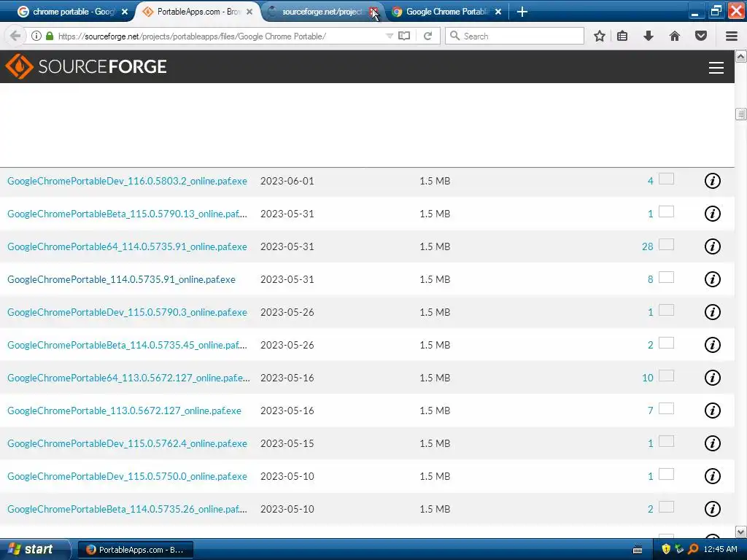The image size is (747, 560).
Task: Click the page scrollbar down arrow
Action: tap(741, 532)
